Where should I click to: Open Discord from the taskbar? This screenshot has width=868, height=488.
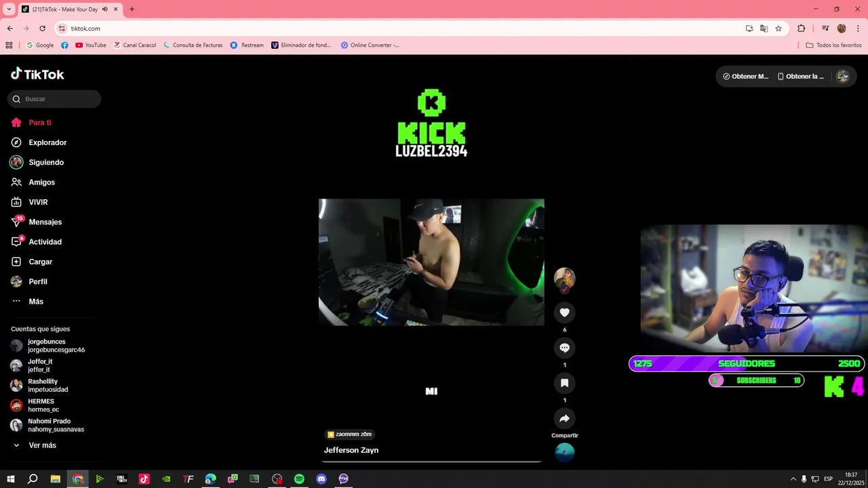coord(321,479)
